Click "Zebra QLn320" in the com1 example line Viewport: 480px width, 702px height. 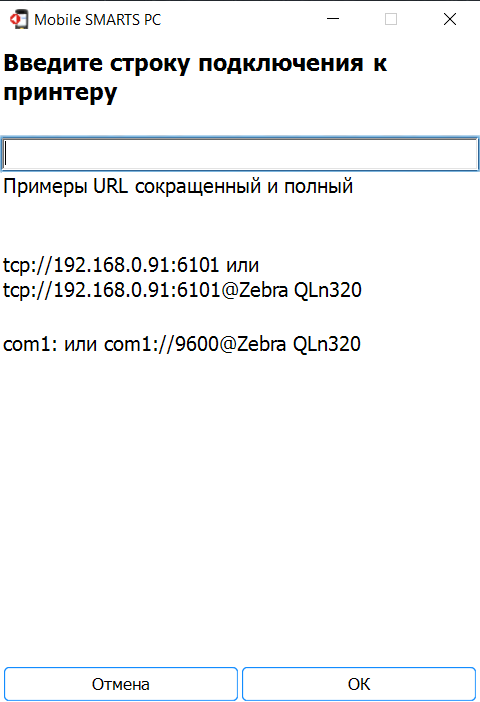click(x=299, y=344)
